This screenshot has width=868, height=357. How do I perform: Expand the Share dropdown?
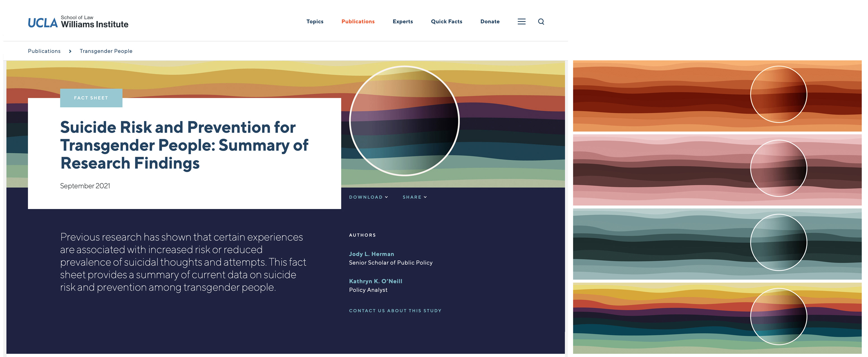(x=415, y=197)
